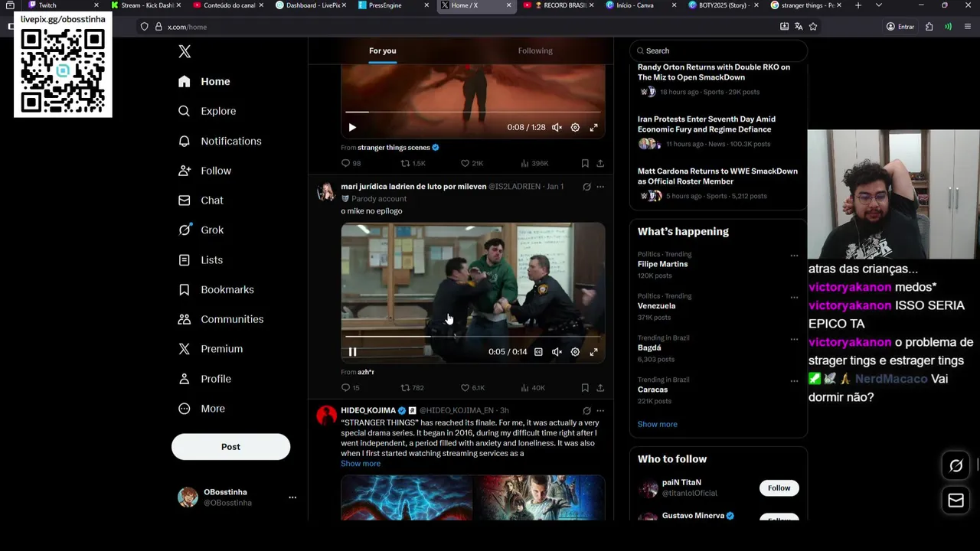This screenshot has width=980, height=551.
Task: Pause the o mike no epílogo video
Action: [x=352, y=352]
